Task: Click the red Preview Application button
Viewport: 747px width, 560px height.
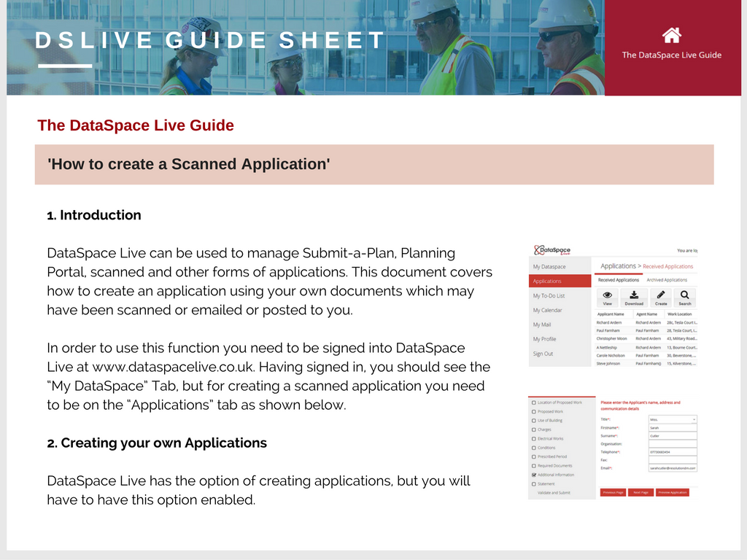Action: click(x=672, y=492)
